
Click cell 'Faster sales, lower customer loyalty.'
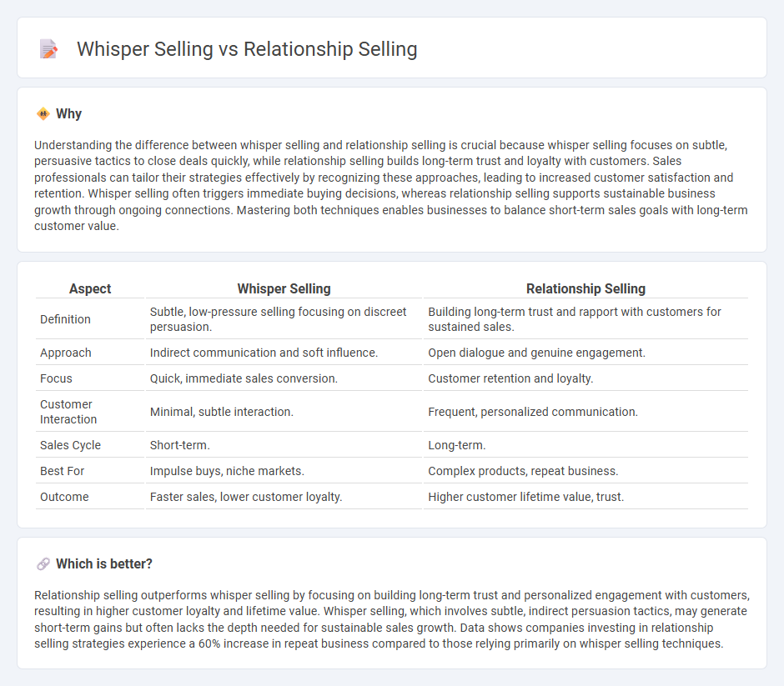[284, 497]
